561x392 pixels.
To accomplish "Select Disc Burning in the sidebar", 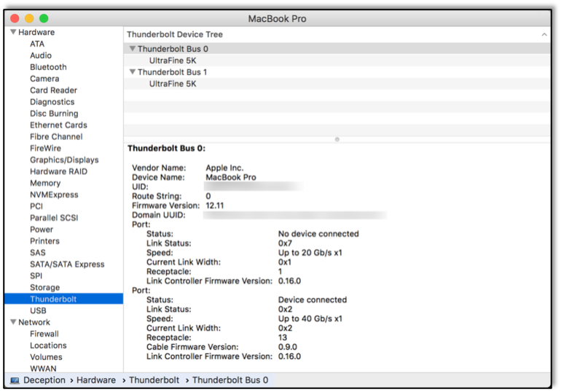I will click(54, 114).
